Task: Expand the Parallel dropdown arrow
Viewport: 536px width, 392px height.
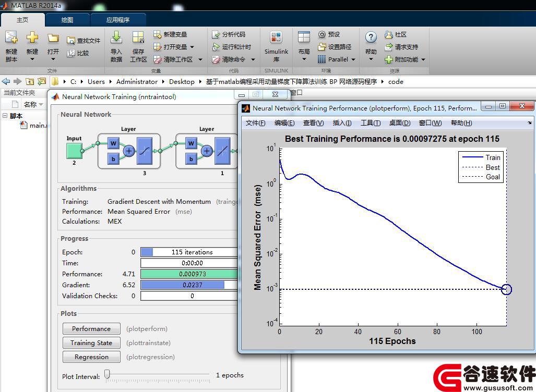Action: click(x=353, y=59)
